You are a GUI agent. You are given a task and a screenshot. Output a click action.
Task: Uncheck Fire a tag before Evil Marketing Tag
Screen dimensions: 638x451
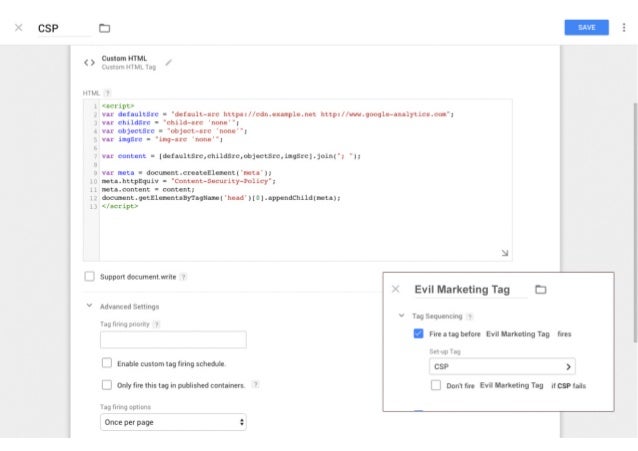click(x=418, y=333)
